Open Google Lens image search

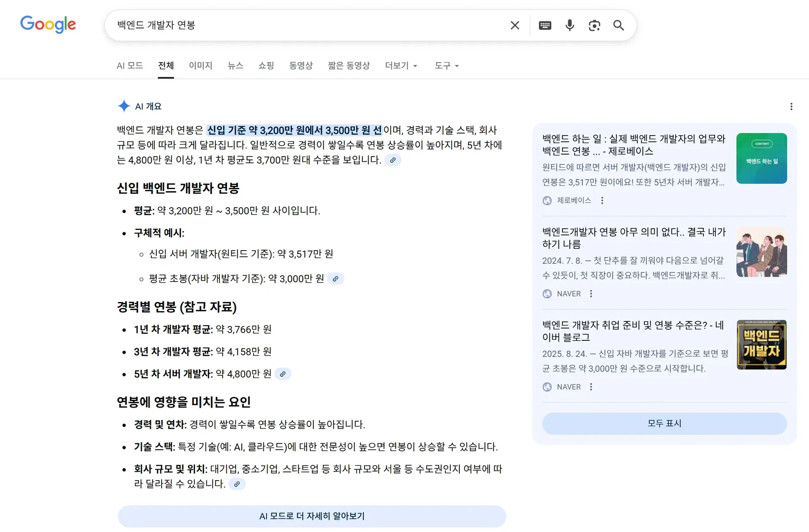595,25
